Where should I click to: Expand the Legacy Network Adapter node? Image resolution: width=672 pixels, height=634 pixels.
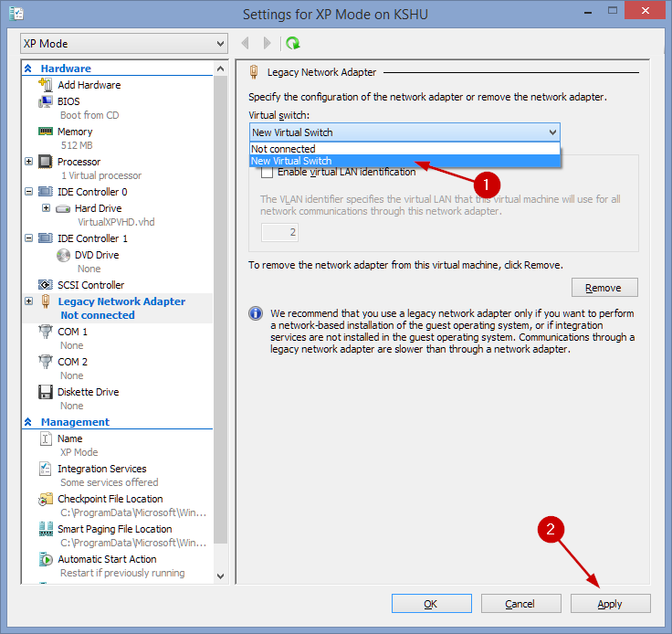pyautogui.click(x=28, y=301)
